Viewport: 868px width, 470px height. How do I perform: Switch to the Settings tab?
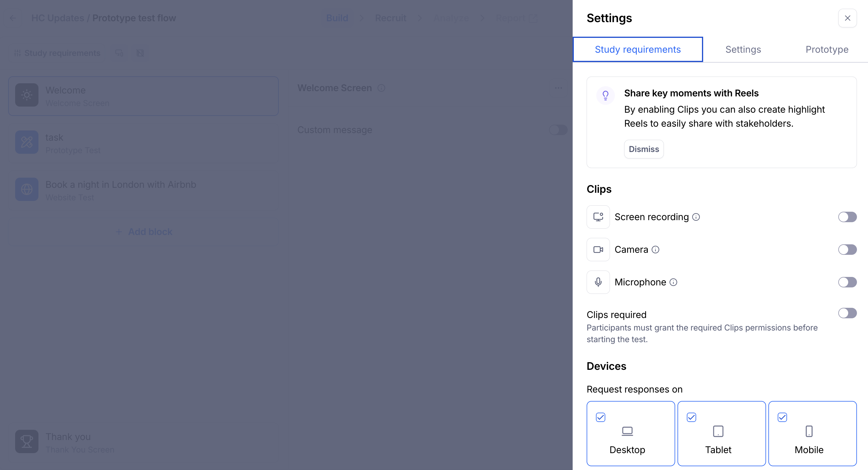click(743, 50)
